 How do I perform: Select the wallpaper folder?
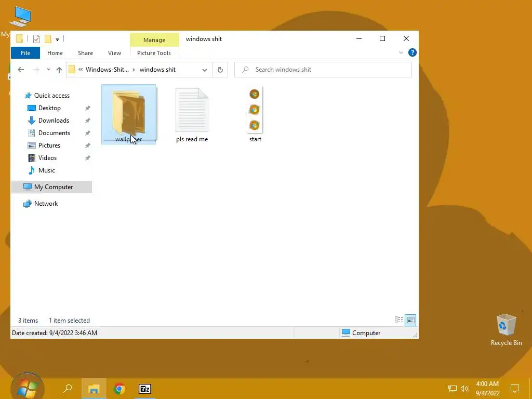(129, 114)
